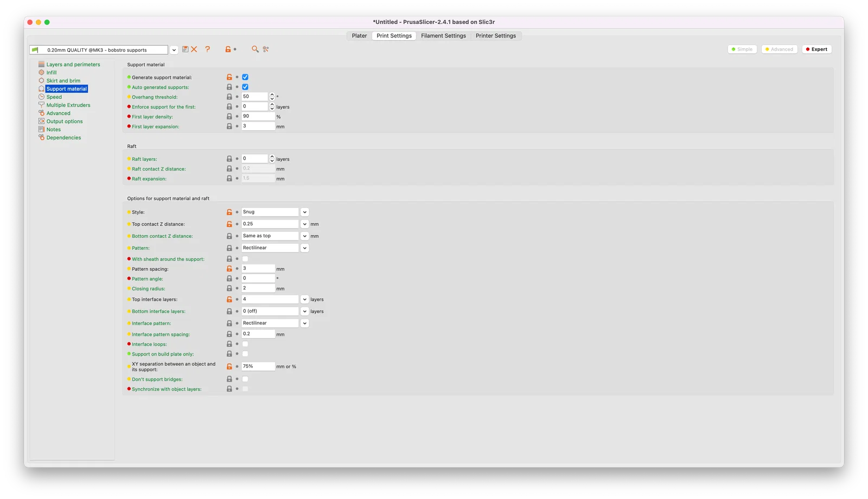
Task: Click lock icon for Overhang threshold
Action: pyautogui.click(x=229, y=97)
